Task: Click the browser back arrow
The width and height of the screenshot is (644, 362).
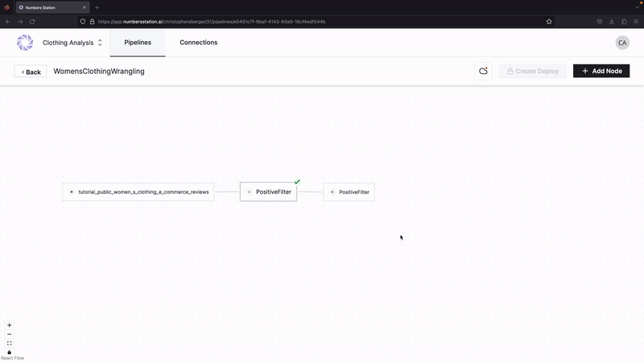Action: coord(8,22)
